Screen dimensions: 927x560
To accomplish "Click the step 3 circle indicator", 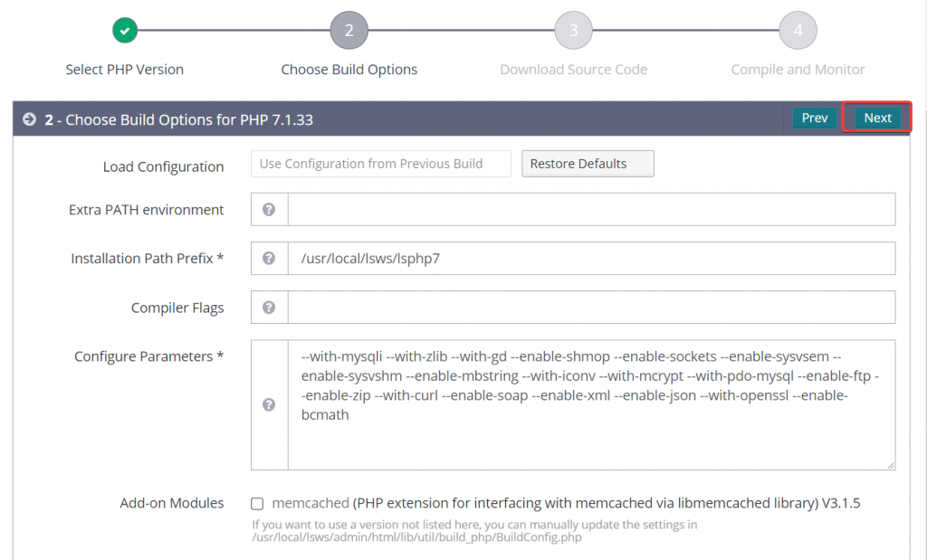I will tap(573, 30).
